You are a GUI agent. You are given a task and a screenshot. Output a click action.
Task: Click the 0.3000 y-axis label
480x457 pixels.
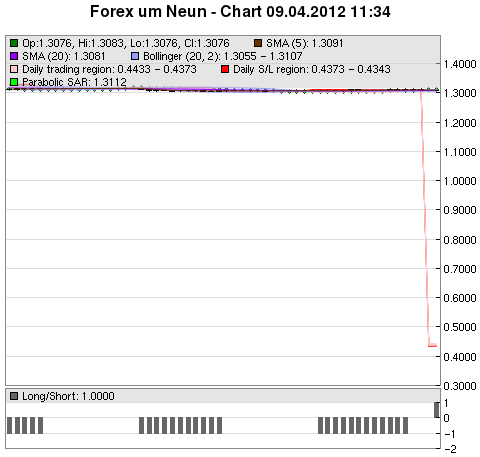coord(460,386)
